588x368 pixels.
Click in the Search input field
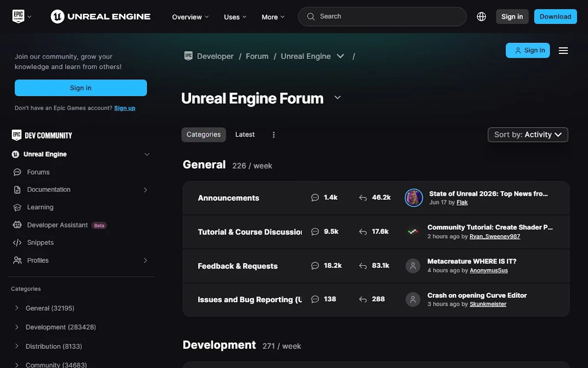pos(382,17)
